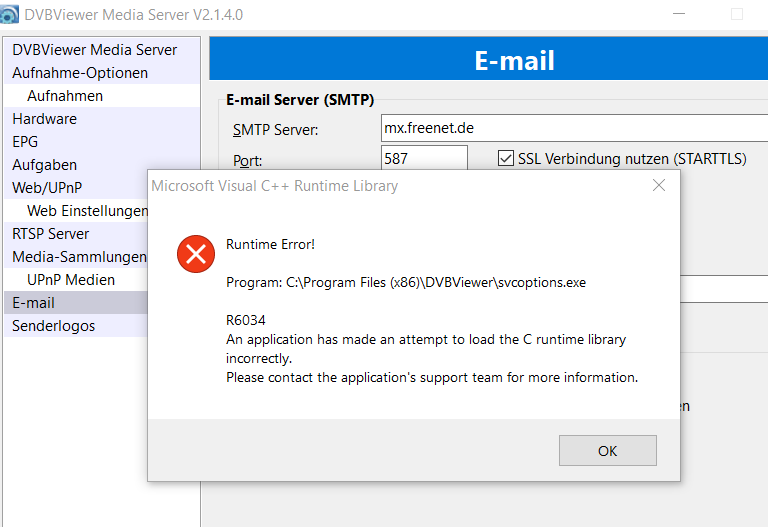Click OK in the Runtime Error dialog
Viewport: 768px width, 527px height.
point(607,450)
